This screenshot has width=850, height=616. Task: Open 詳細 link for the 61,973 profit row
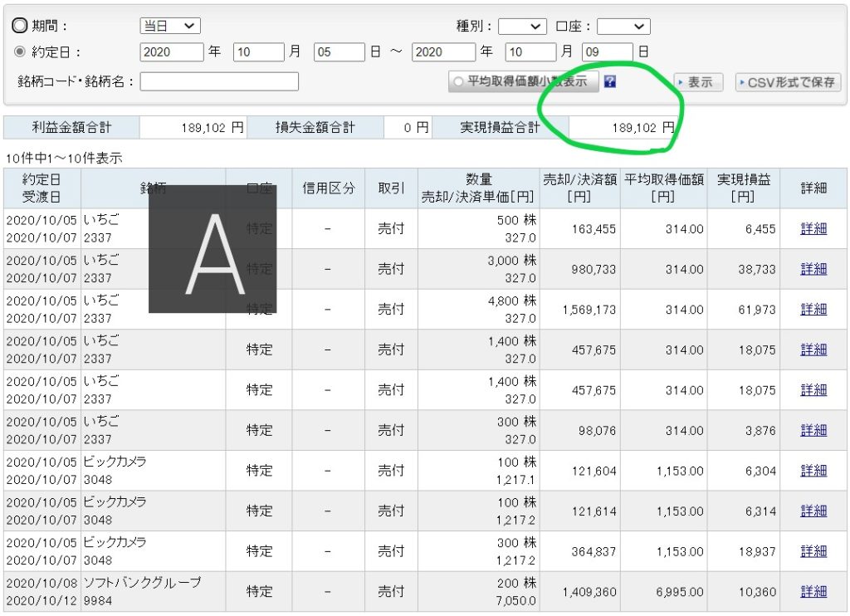[813, 309]
